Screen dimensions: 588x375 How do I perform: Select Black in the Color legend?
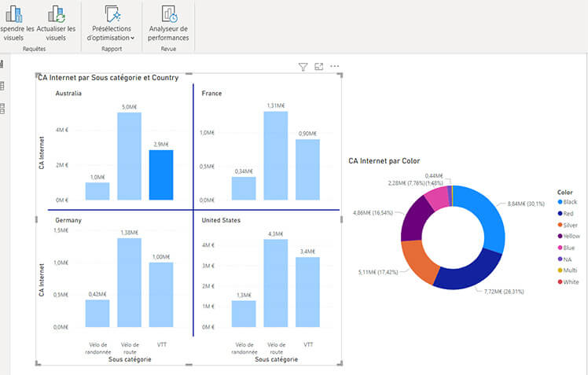point(568,202)
